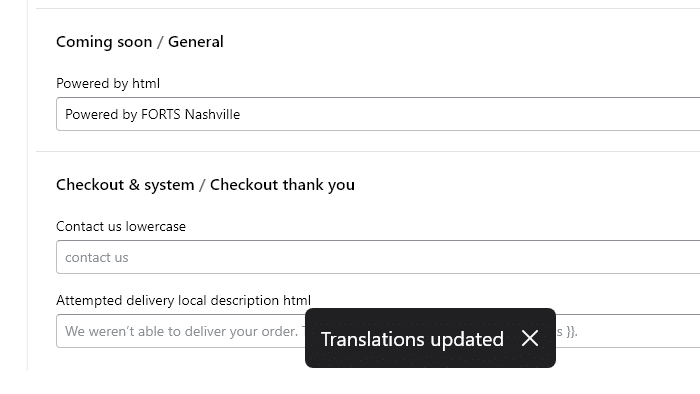Dismiss the Translations updated toast

[529, 338]
